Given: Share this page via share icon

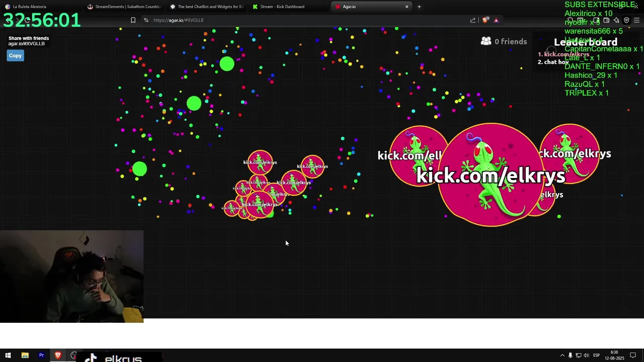Looking at the screenshot, I should pyautogui.click(x=473, y=20).
